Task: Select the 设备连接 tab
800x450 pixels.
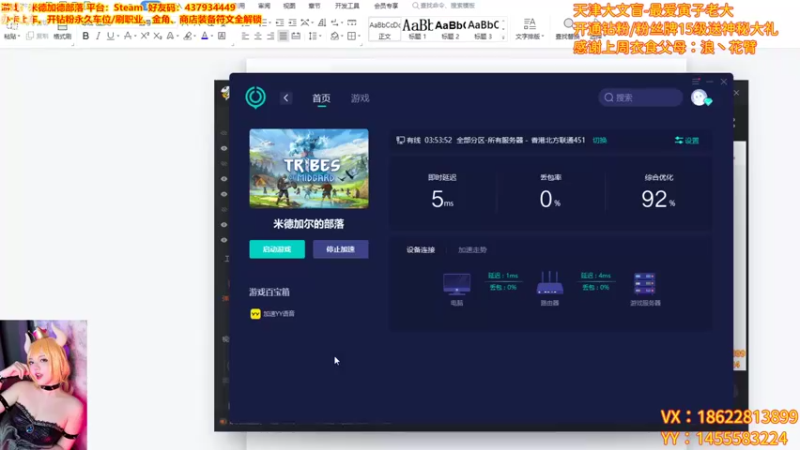Action: point(420,249)
